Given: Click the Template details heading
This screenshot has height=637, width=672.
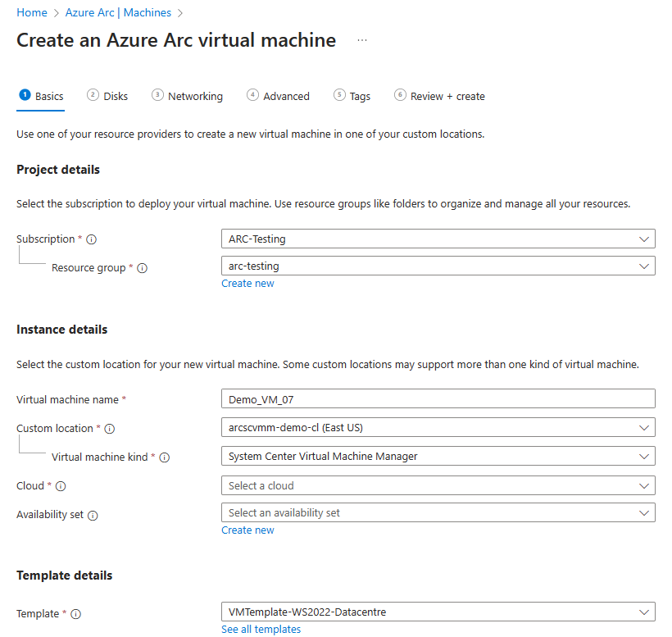Looking at the screenshot, I should [x=64, y=576].
